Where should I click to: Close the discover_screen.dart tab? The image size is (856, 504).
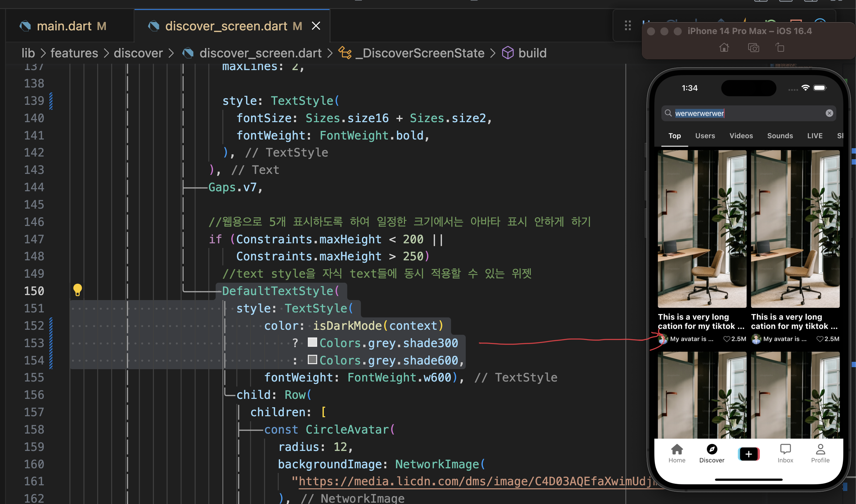click(x=316, y=26)
